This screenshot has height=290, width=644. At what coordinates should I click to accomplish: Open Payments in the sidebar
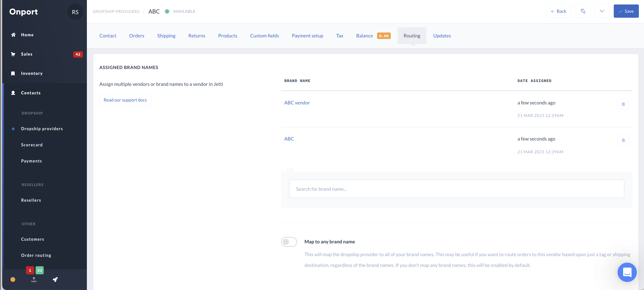coord(32,161)
